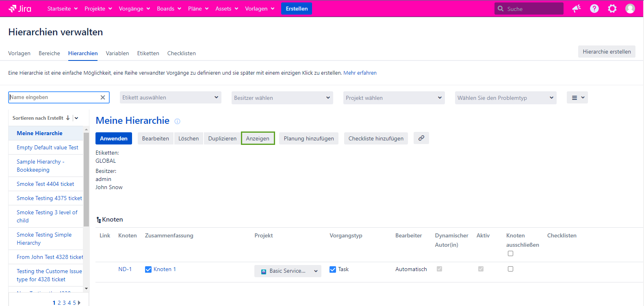Viewport: 644px width, 306px height.
Task: Open the Boards menu
Action: coord(169,9)
